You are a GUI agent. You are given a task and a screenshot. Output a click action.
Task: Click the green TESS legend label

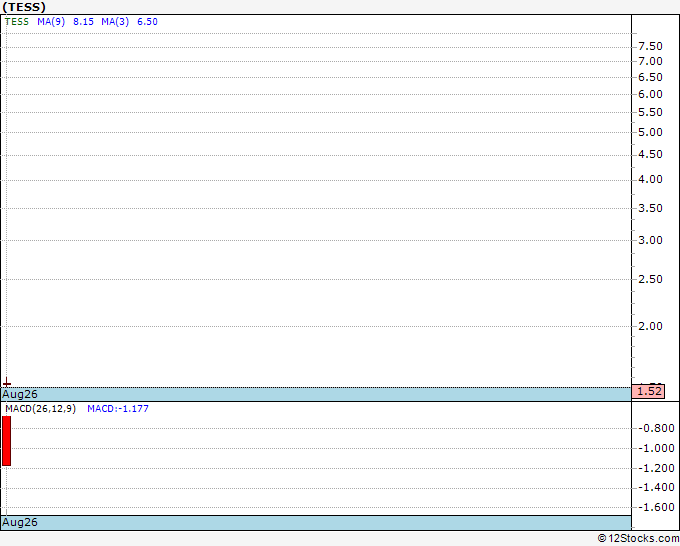point(17,22)
